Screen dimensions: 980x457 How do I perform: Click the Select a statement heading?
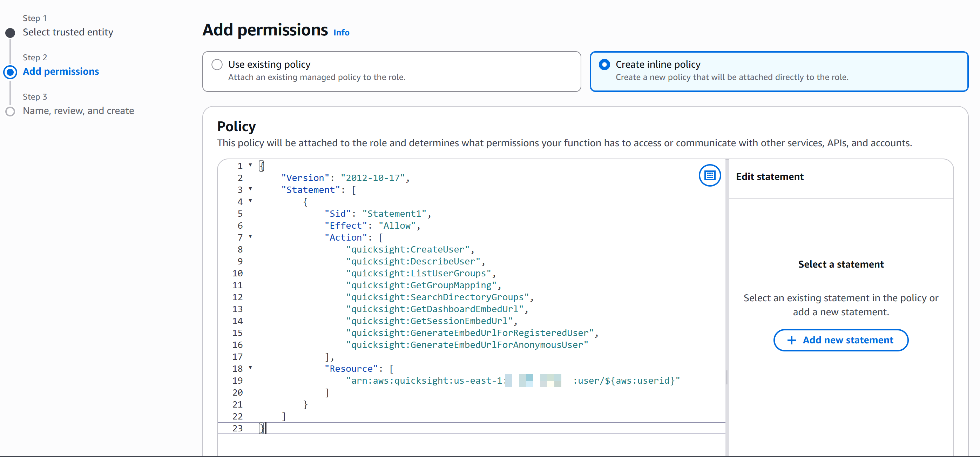pos(841,264)
